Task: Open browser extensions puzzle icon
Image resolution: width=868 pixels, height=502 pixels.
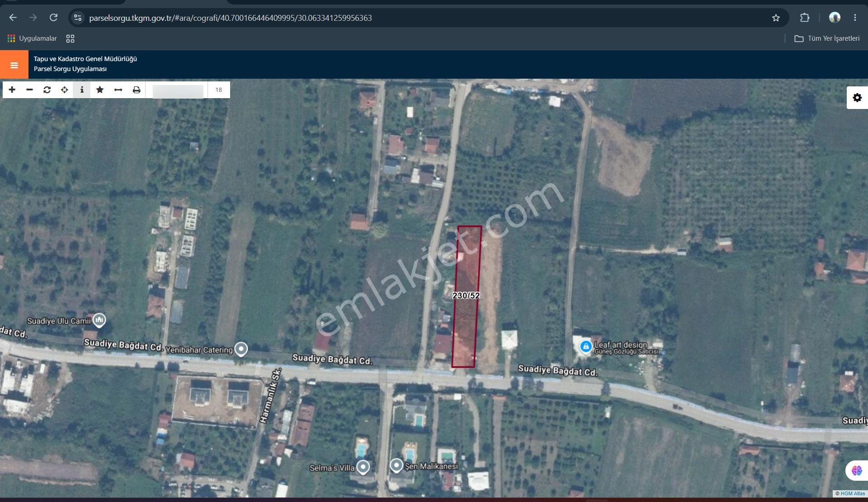Action: [x=805, y=18]
